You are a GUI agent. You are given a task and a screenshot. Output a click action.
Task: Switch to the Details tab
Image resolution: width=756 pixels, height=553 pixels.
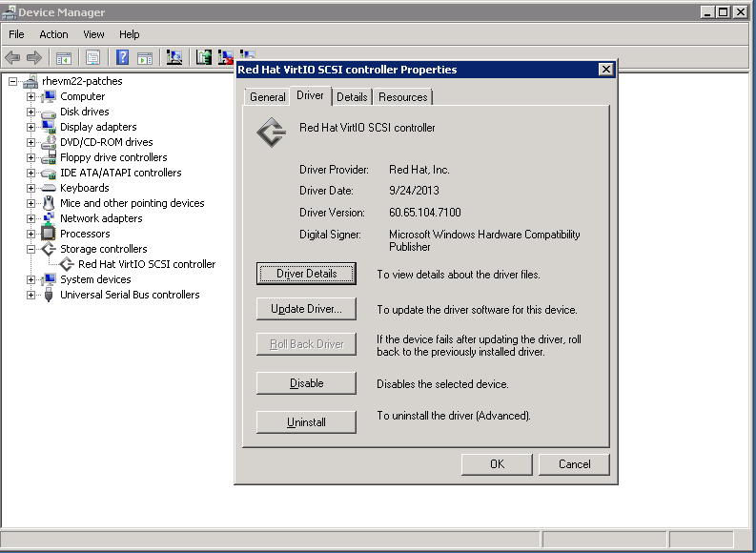coord(352,97)
